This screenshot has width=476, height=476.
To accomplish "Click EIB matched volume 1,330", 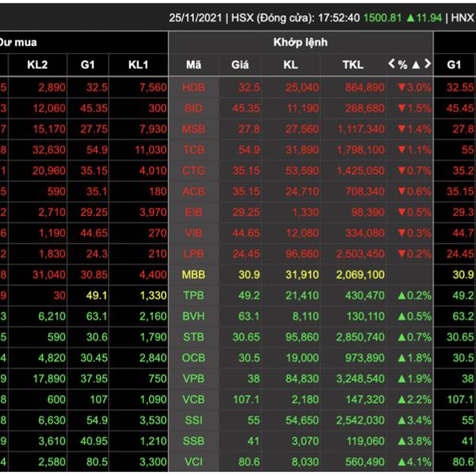I will (x=305, y=212).
